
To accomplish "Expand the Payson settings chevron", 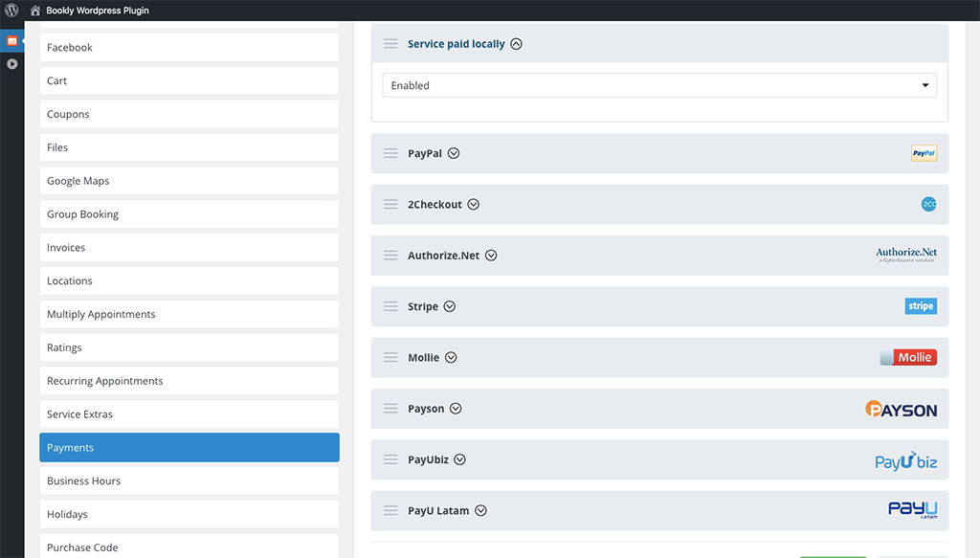I will point(456,409).
